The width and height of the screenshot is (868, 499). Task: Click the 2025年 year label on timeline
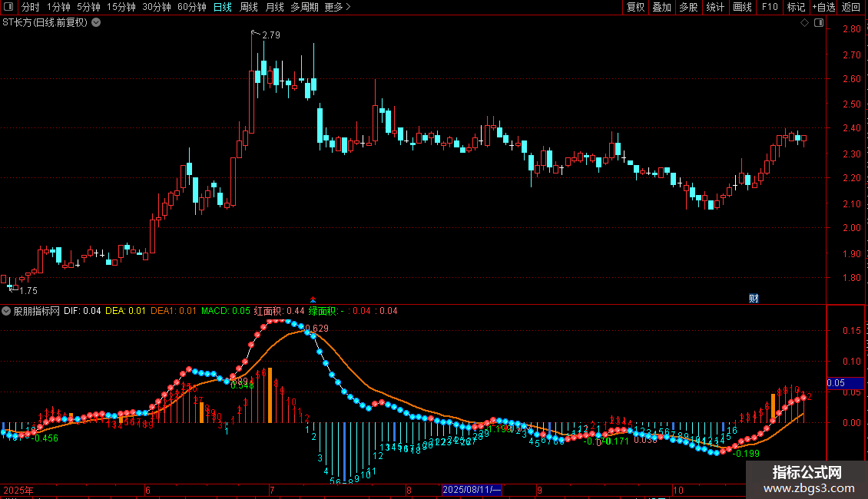(18, 490)
